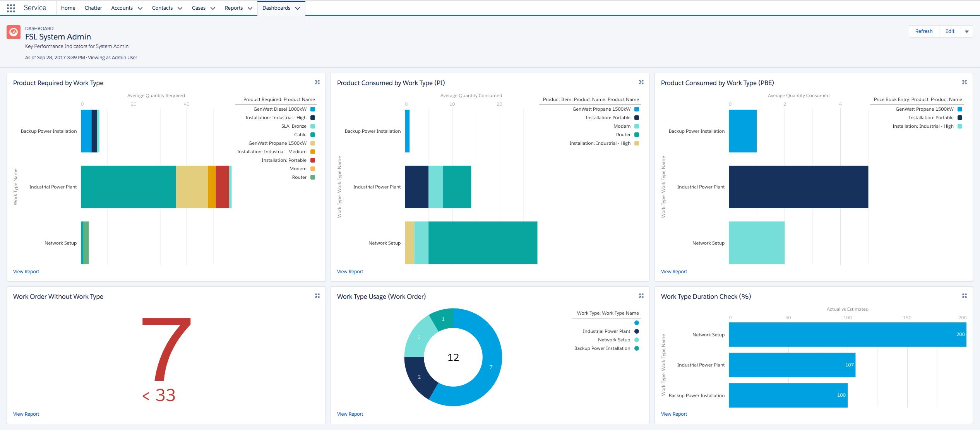The height and width of the screenshot is (430, 980).
Task: Expand the Product Consumed by Work Type (PI) chart
Action: pyautogui.click(x=641, y=82)
